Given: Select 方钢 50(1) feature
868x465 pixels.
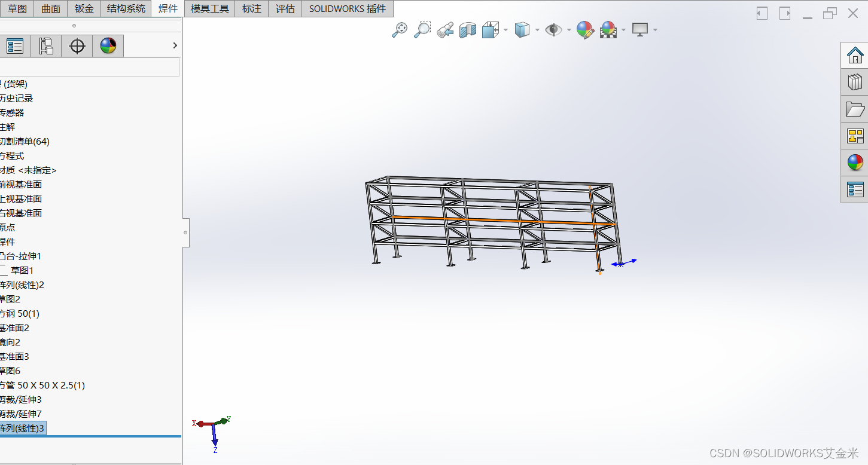Looking at the screenshot, I should 20,314.
